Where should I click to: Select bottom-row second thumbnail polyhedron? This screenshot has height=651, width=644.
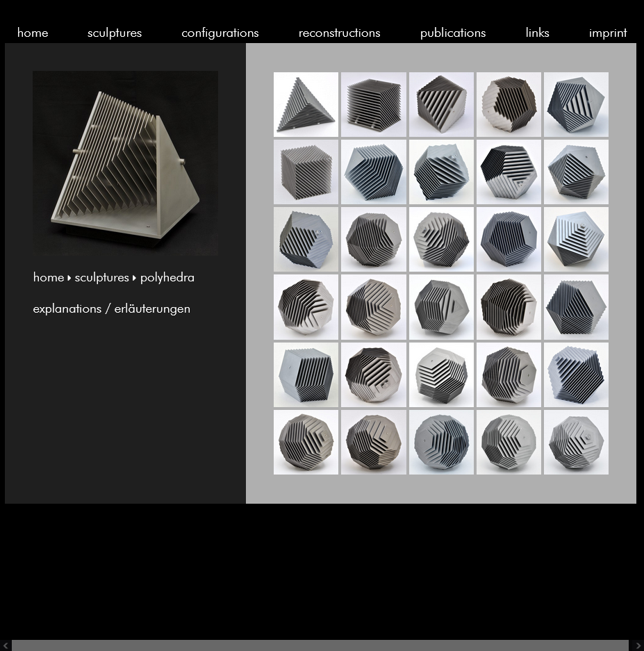[x=374, y=442]
